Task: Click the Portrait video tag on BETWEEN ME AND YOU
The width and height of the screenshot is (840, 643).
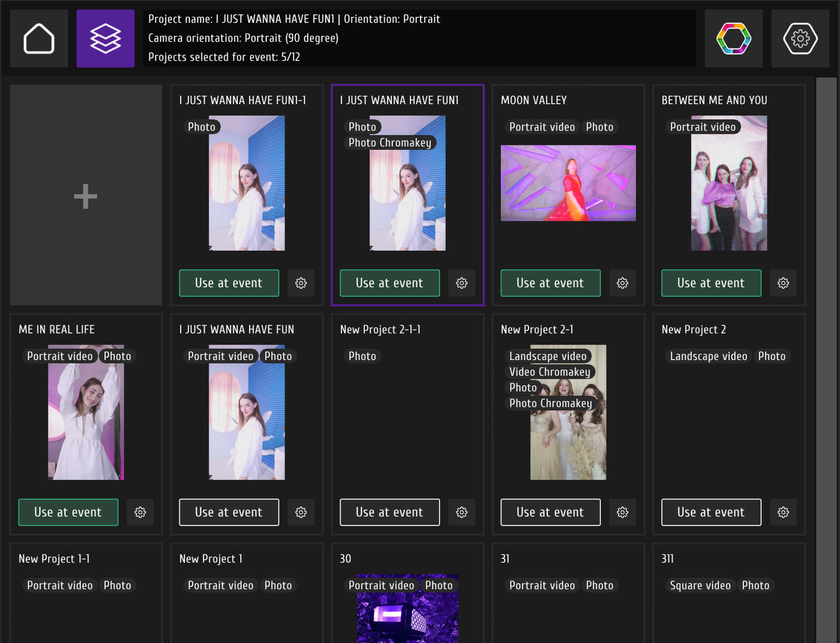Action: pos(703,127)
